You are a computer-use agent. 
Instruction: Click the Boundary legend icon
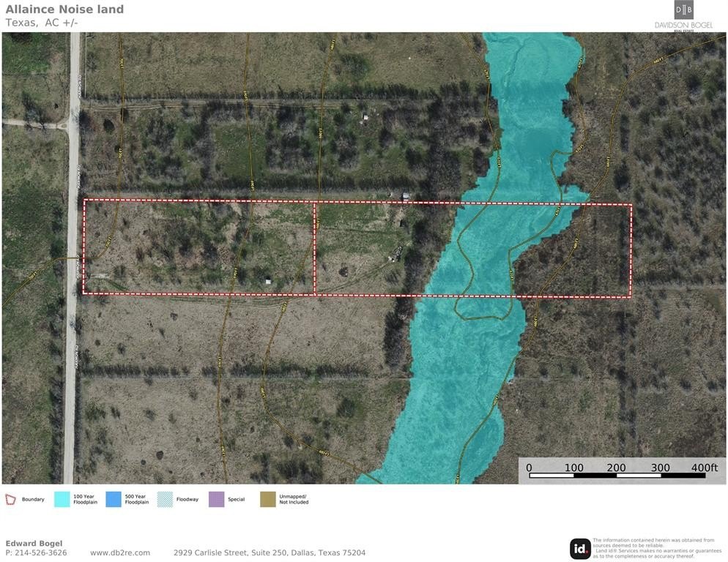tap(10, 499)
